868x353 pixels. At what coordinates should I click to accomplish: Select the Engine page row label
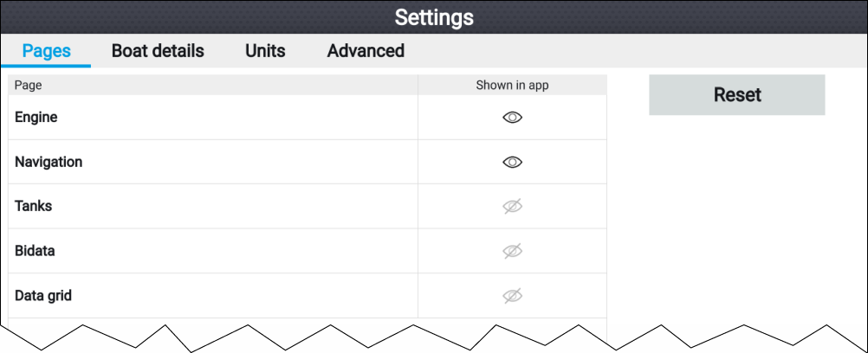(36, 118)
